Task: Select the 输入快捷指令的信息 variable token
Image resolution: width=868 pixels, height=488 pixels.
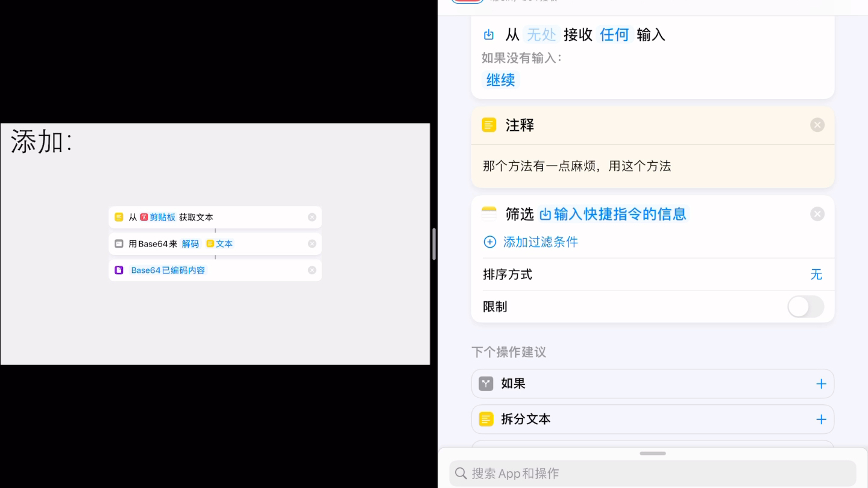Action: click(x=612, y=214)
